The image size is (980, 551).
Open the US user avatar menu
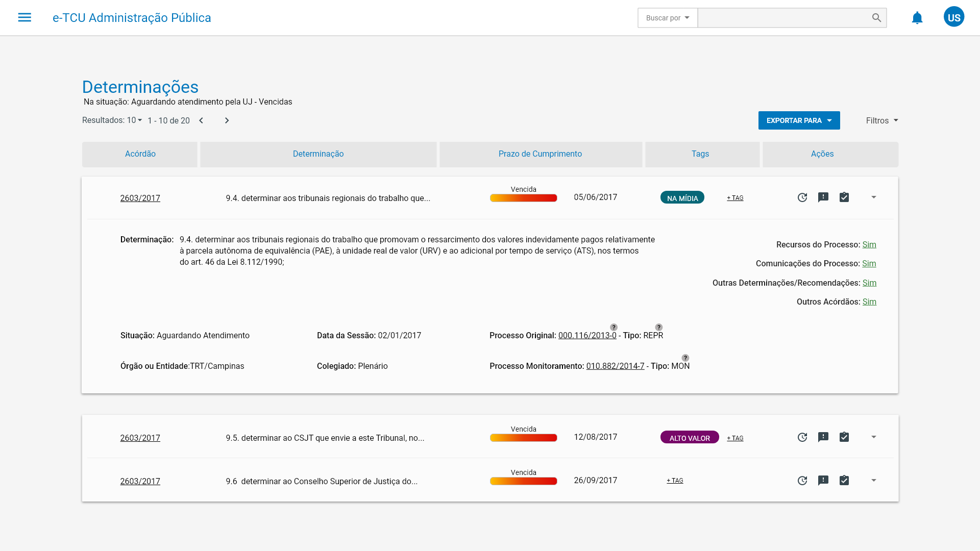(x=953, y=17)
